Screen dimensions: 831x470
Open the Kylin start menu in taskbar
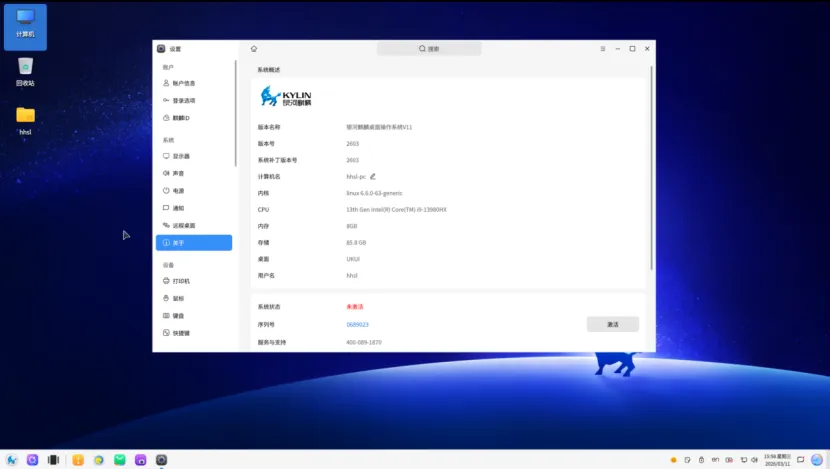coord(12,460)
